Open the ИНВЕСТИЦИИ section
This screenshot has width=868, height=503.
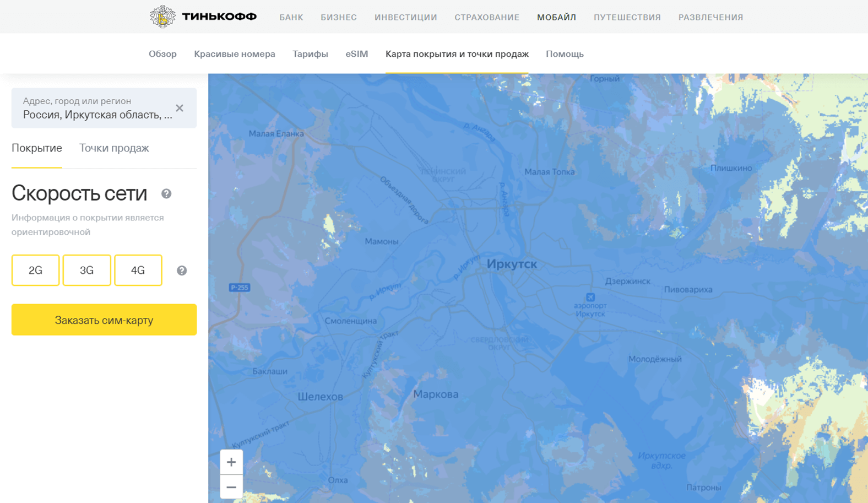(x=406, y=17)
